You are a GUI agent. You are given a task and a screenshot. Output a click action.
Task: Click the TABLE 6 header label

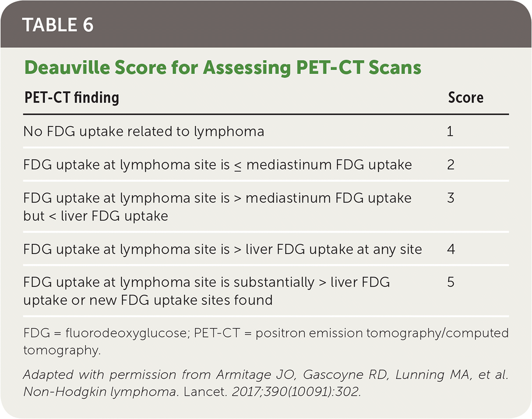click(x=57, y=25)
